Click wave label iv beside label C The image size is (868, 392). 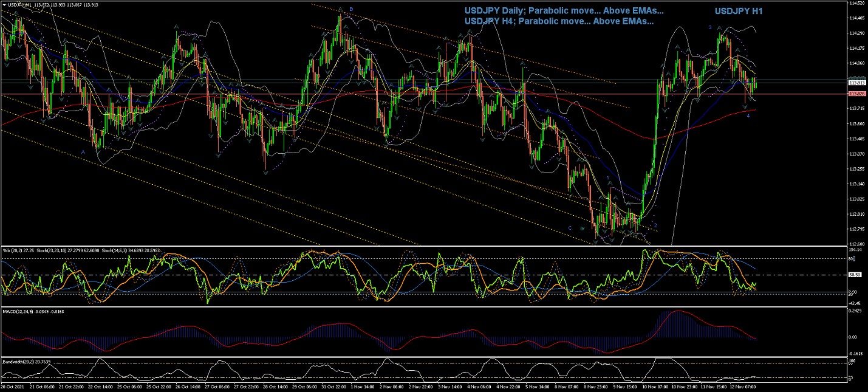(582, 228)
